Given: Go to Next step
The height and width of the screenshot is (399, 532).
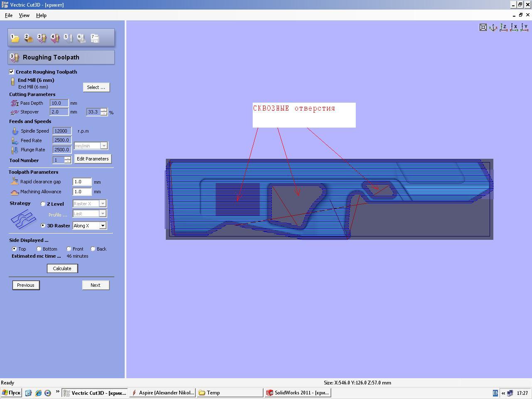Looking at the screenshot, I should (x=96, y=285).
